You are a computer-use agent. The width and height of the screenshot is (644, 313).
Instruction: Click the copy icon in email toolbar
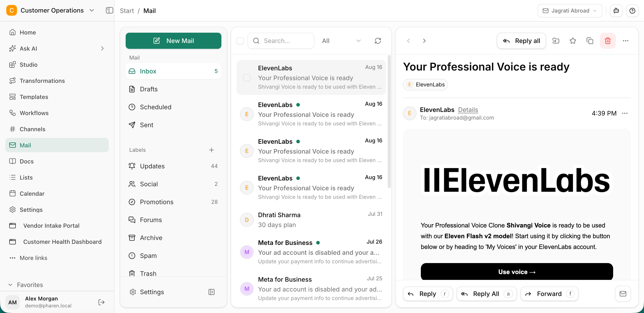590,41
